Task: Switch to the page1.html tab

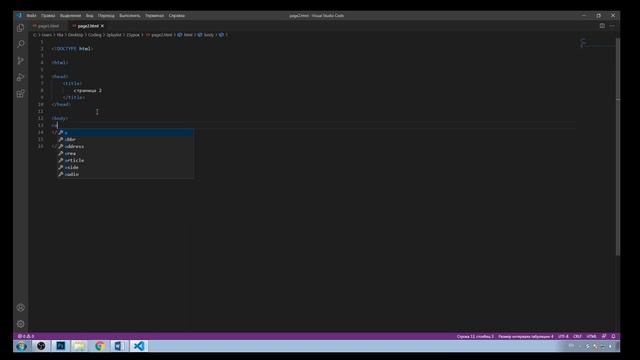Action: 49,26
